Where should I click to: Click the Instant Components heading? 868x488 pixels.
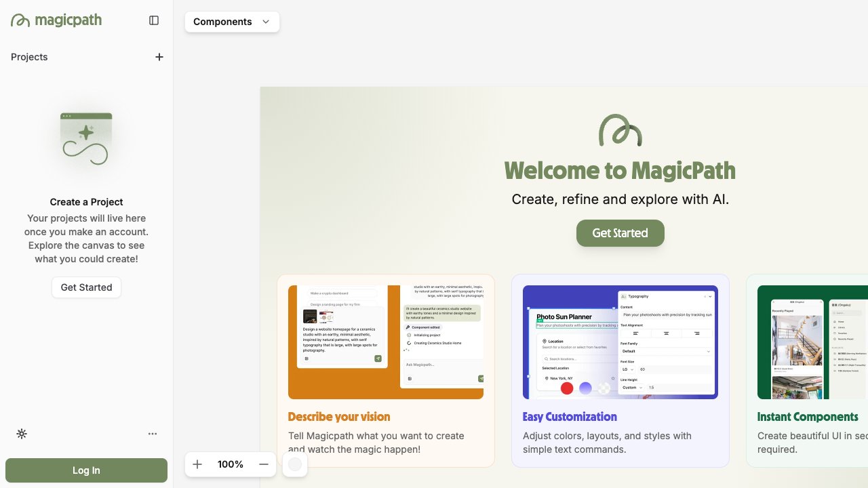pos(808,417)
